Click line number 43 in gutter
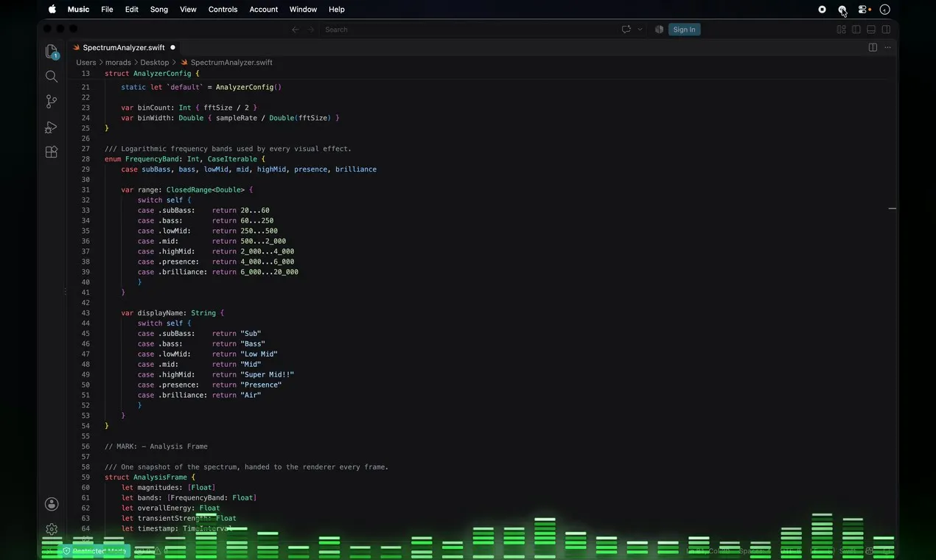The height and width of the screenshot is (560, 936). tap(85, 313)
